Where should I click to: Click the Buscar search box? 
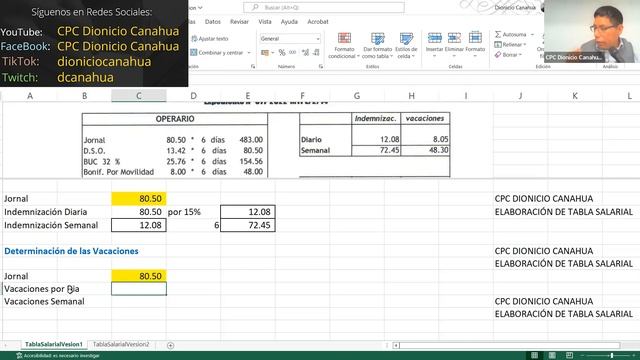tap(324, 7)
